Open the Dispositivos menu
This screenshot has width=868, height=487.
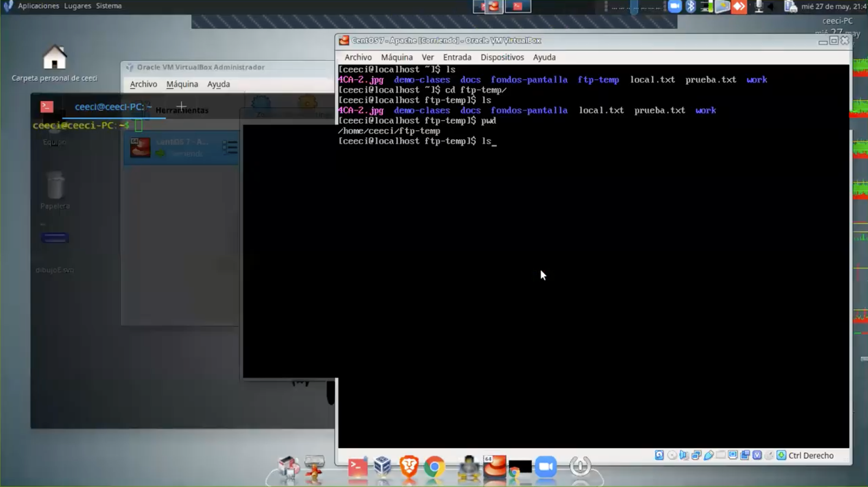tap(502, 57)
